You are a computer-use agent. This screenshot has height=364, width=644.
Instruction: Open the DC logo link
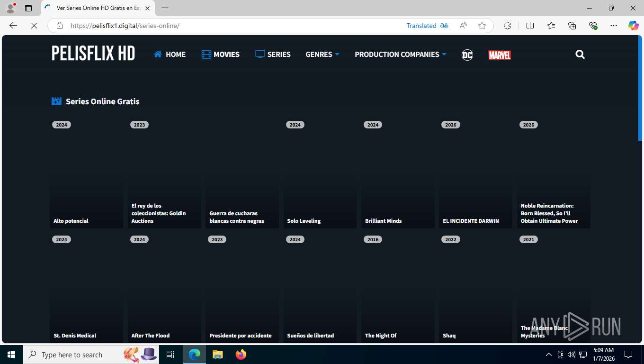pyautogui.click(x=467, y=55)
